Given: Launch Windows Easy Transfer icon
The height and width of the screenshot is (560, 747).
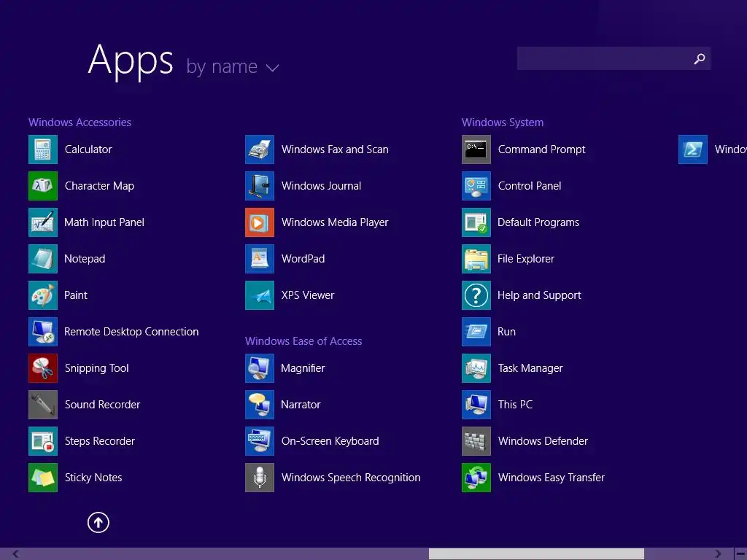Looking at the screenshot, I should (x=476, y=478).
